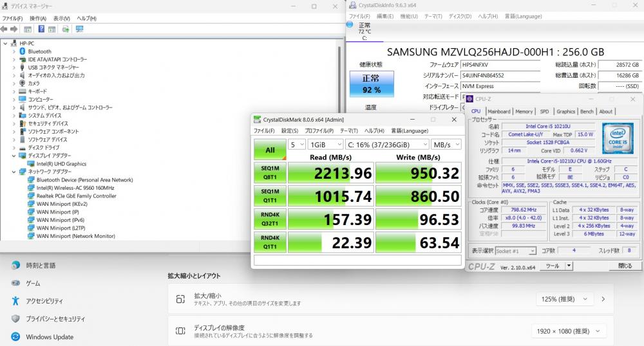The image size is (644, 346).
Task: Open the 125% scale dropdown
Action: [x=564, y=299]
